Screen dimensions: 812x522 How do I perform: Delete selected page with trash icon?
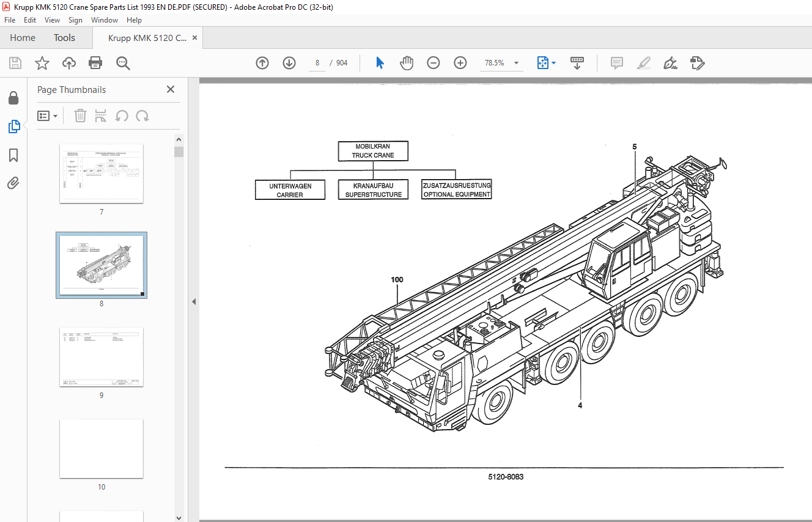tap(80, 116)
